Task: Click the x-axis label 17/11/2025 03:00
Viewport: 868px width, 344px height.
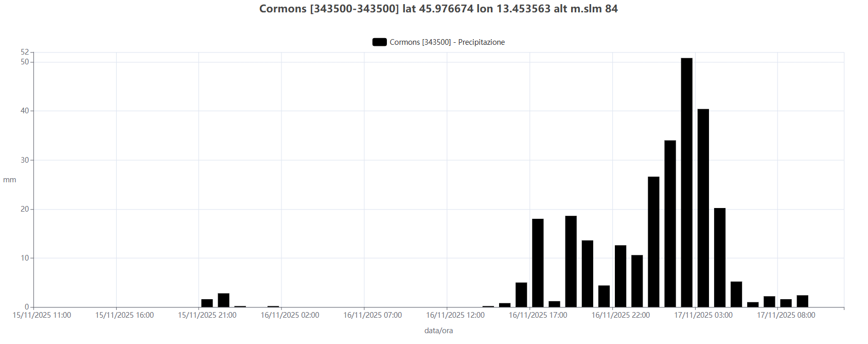Action: [x=703, y=315]
